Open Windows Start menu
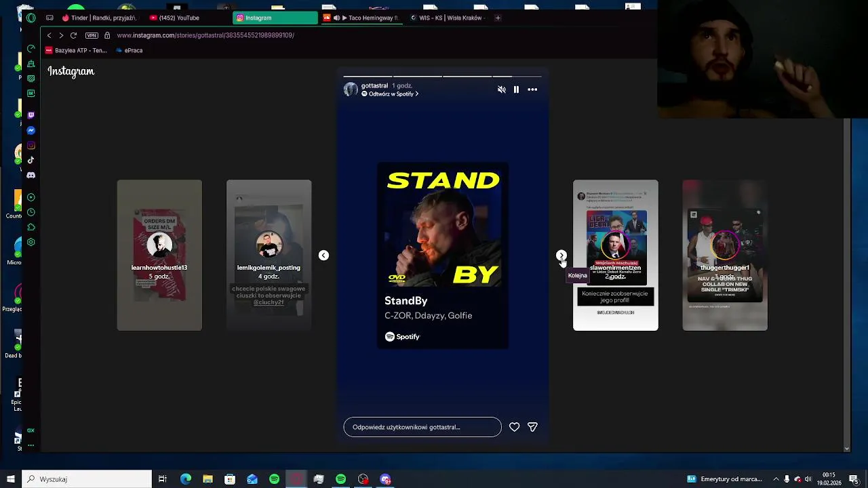 click(x=10, y=479)
